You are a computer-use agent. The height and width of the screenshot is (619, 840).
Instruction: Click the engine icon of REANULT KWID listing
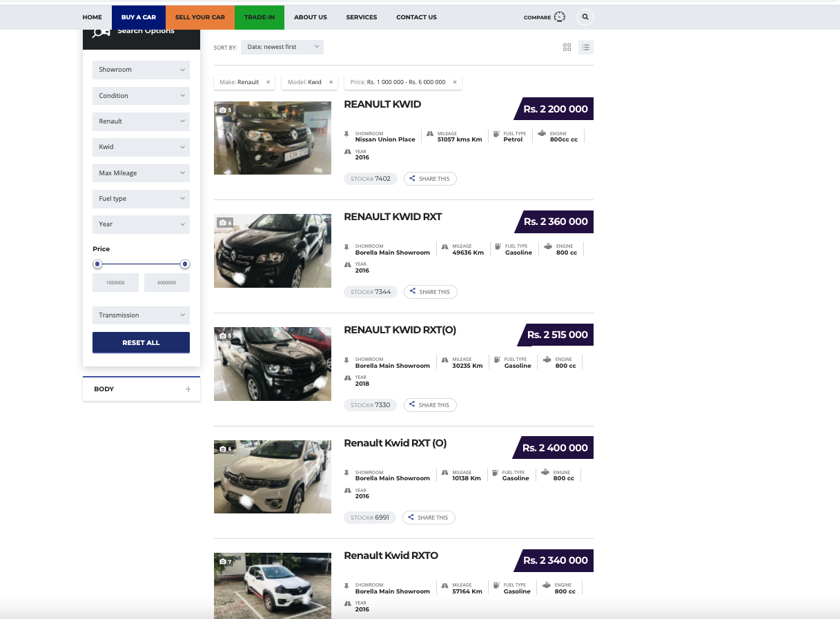(543, 133)
